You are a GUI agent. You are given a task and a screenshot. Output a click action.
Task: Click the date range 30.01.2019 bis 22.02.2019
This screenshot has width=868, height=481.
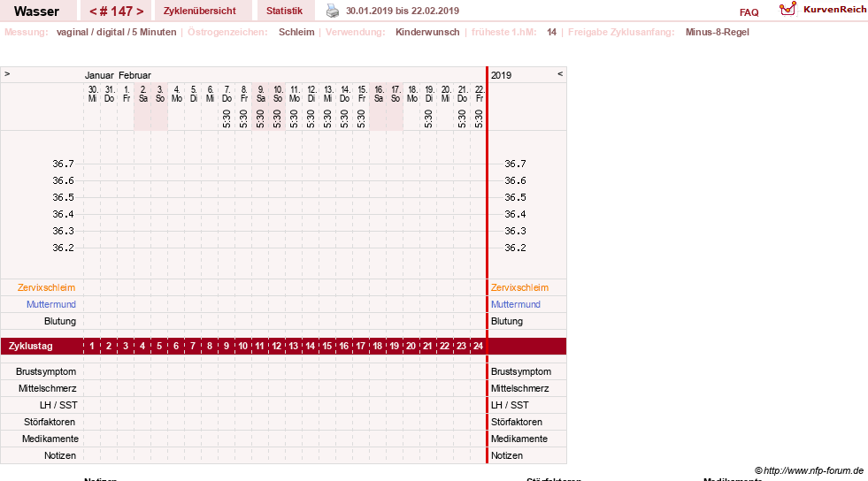pos(403,11)
